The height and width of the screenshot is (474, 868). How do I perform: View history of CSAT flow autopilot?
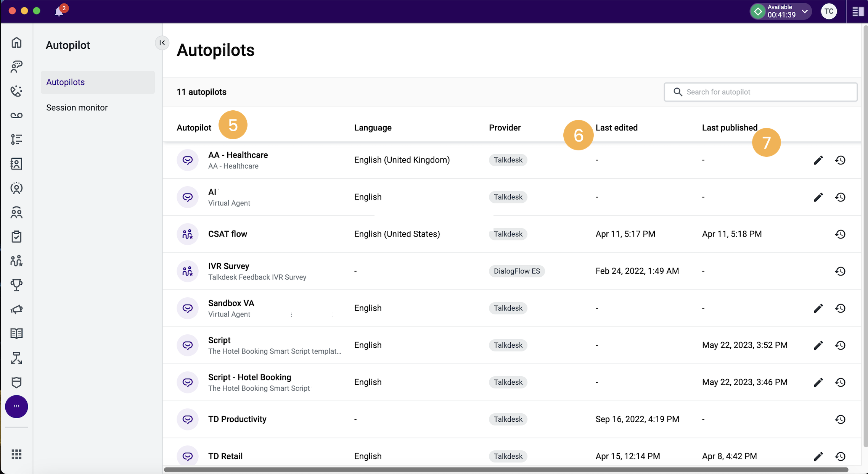click(840, 234)
